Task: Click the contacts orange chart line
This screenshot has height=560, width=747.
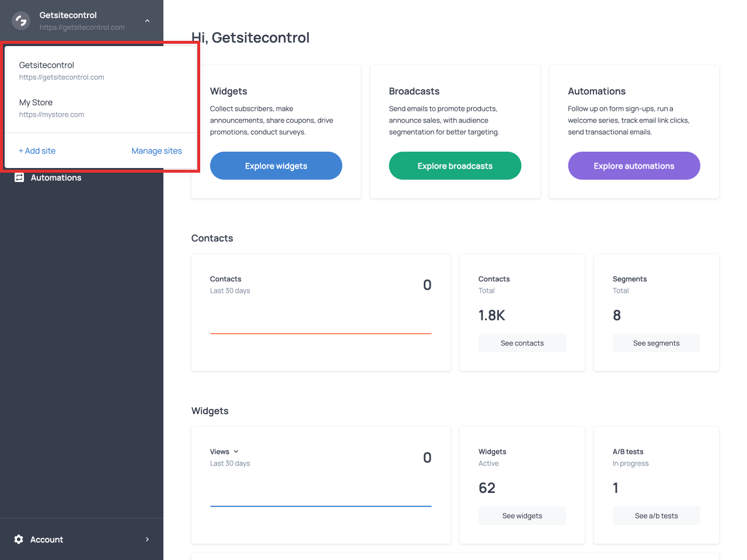Action: tap(320, 334)
